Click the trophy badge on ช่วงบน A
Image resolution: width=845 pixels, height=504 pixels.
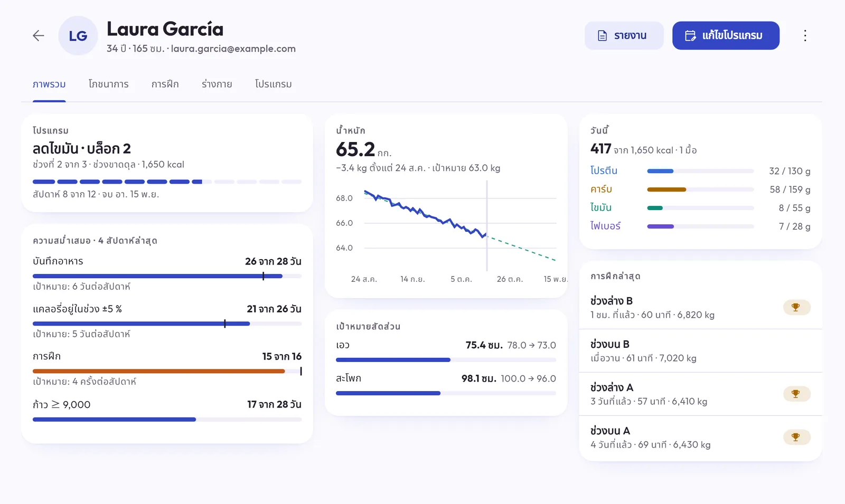point(796,437)
